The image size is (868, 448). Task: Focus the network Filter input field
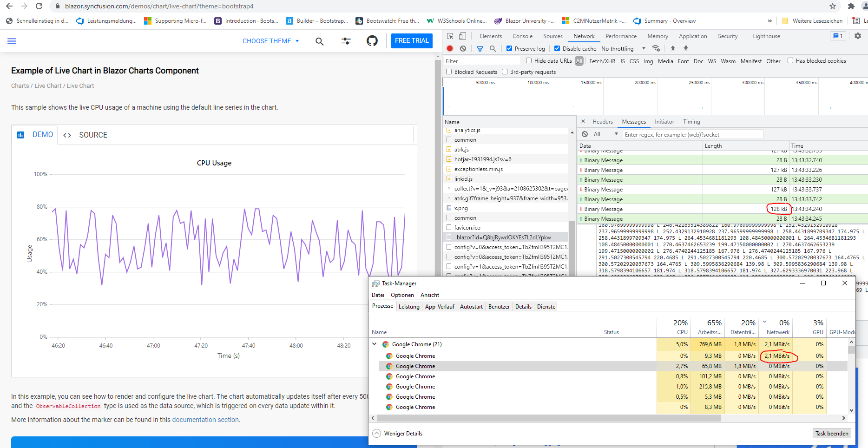tap(481, 61)
